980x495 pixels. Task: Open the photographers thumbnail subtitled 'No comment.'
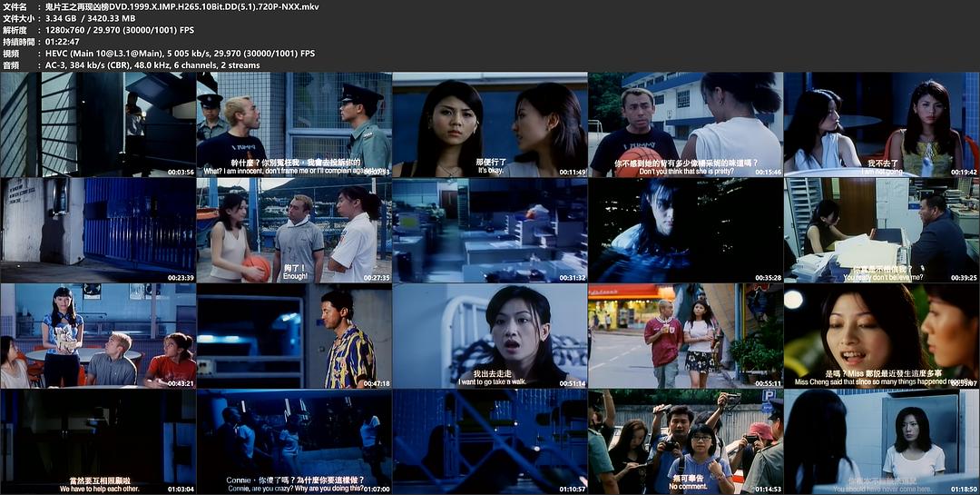[x=686, y=442]
